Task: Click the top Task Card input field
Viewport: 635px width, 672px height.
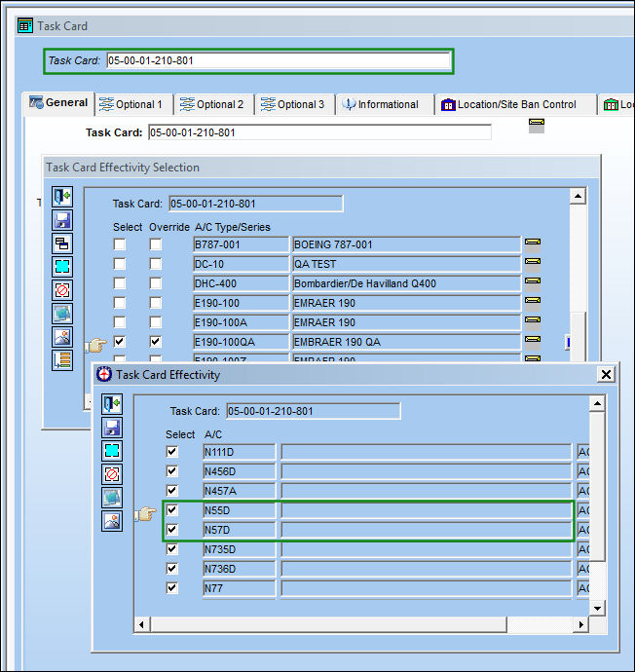Action: tap(279, 60)
